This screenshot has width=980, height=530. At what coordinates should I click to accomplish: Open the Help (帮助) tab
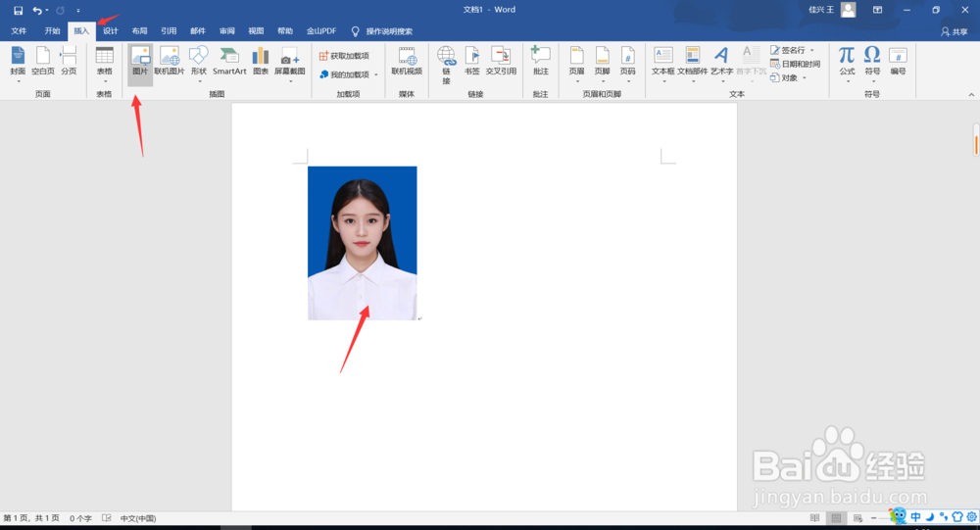point(285,31)
